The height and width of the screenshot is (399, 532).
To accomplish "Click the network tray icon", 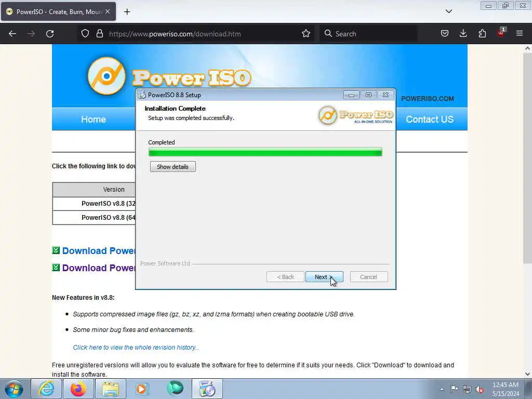I will (x=467, y=390).
